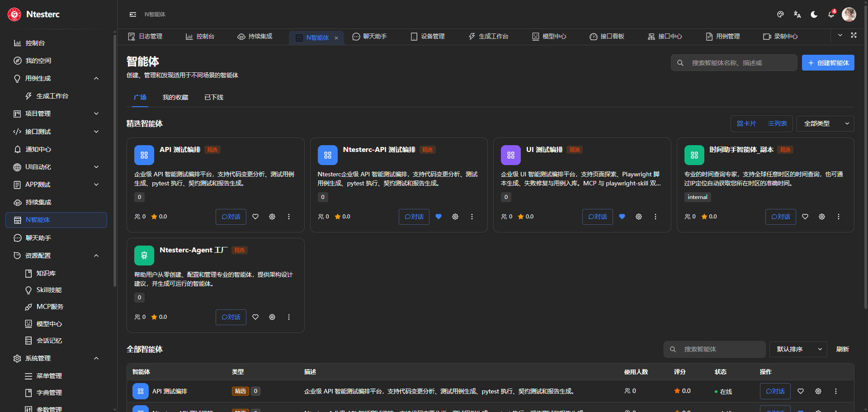
Task: Unfavorite the UI 测试编排 card
Action: [622, 217]
